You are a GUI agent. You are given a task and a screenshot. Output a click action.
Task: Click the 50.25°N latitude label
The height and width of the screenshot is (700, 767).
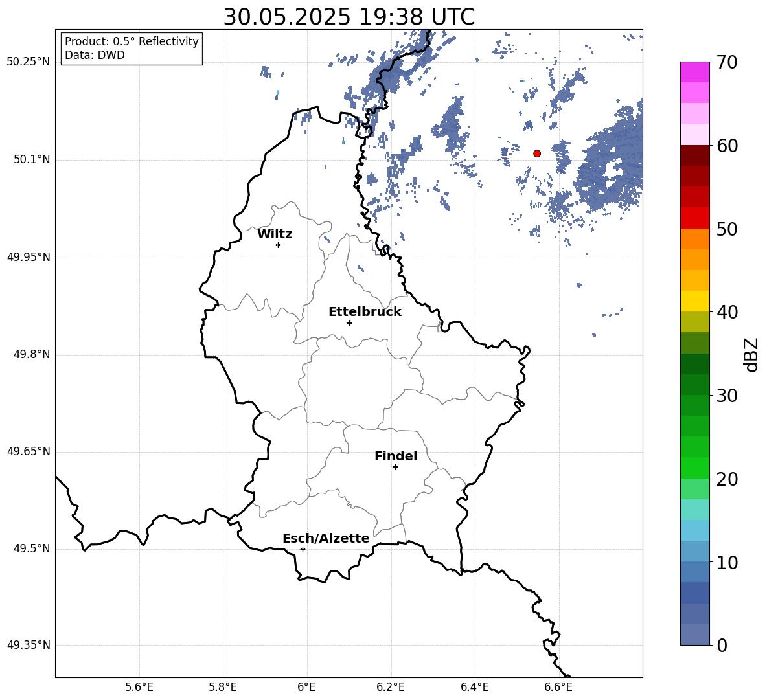(29, 62)
